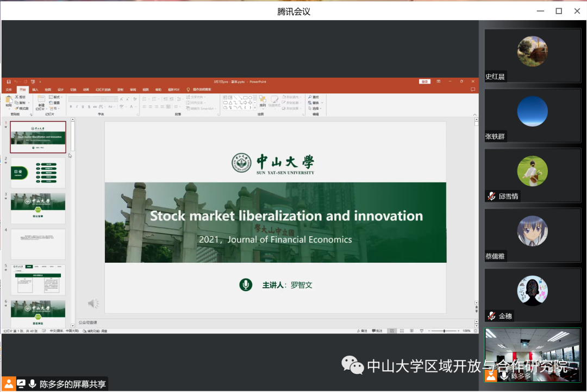This screenshot has height=392, width=587.
Task: Open the File tab in PowerPoint
Action: (9, 90)
